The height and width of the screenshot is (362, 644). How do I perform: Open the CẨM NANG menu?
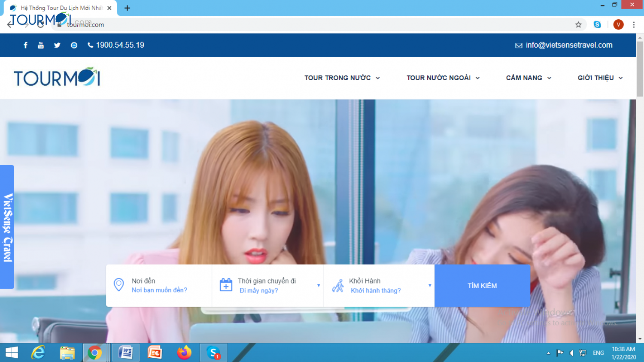524,78
